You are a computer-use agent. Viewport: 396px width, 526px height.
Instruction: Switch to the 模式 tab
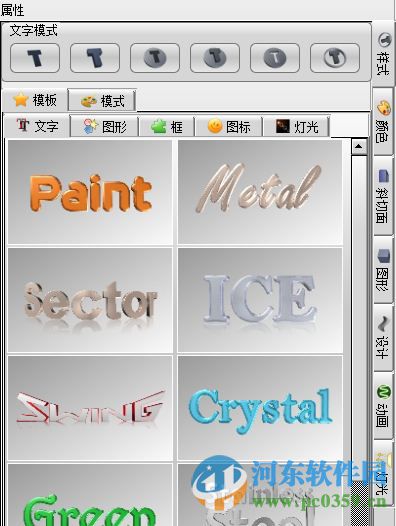coord(102,100)
